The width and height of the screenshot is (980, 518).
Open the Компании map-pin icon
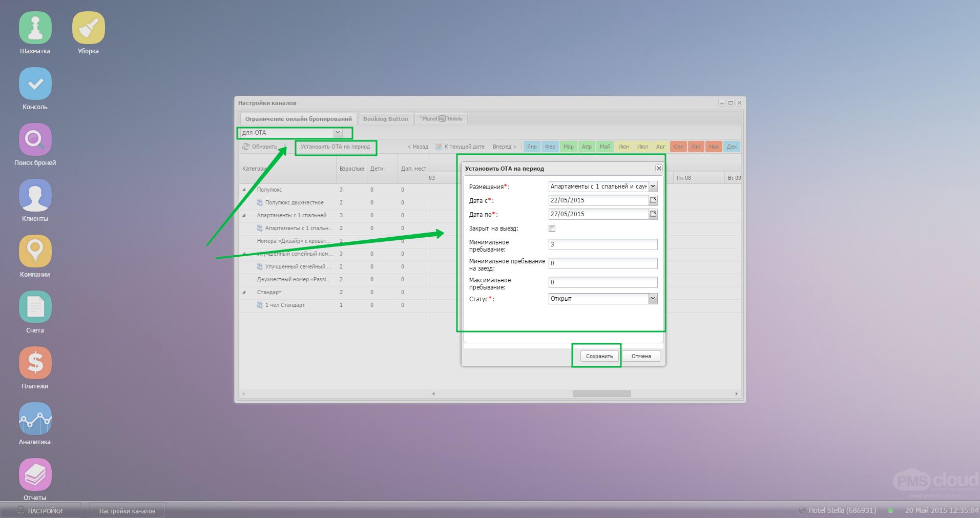tap(35, 251)
